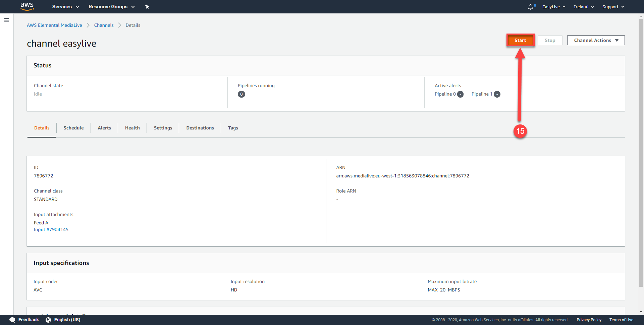Open the Terms of Use link
The height and width of the screenshot is (325, 644).
tap(621, 320)
